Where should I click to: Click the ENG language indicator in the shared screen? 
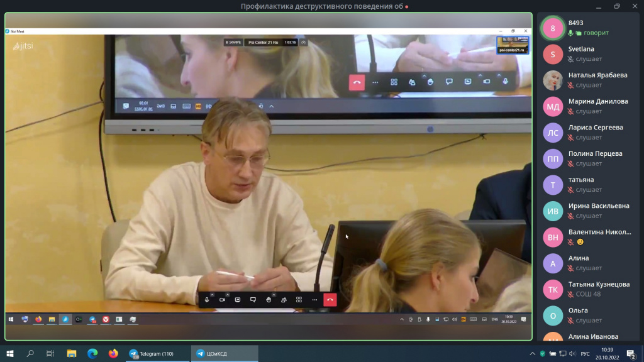pos(494,319)
